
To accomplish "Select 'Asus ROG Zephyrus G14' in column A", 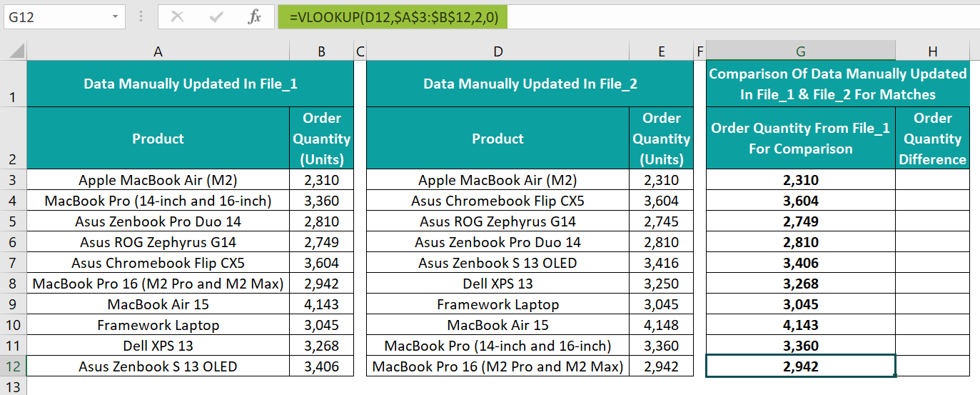I will 158,242.
